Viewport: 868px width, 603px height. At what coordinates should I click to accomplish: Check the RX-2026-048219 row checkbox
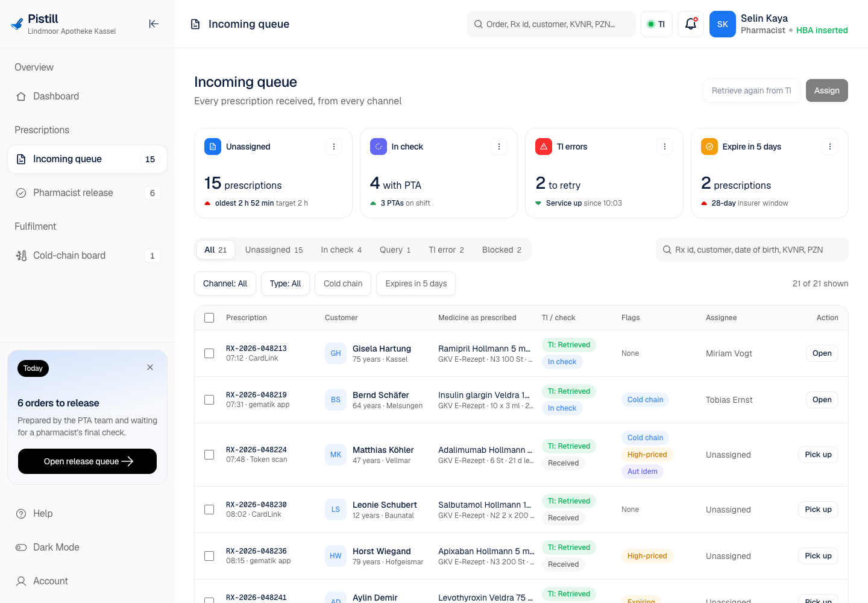click(209, 400)
